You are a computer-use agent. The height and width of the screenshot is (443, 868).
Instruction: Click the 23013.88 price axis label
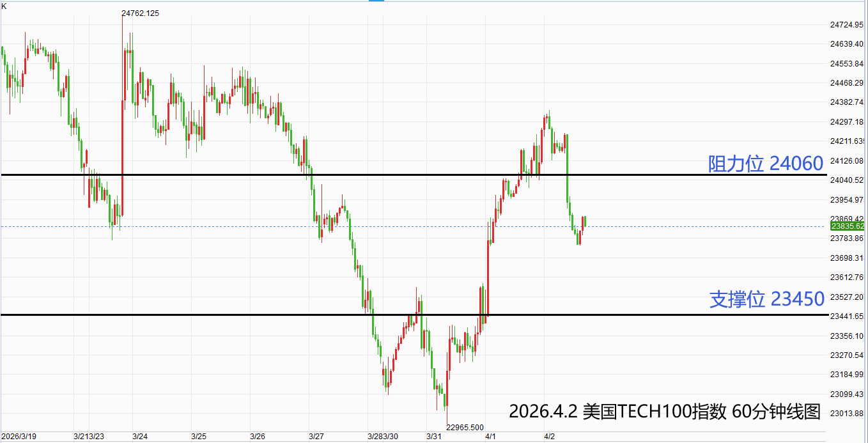pyautogui.click(x=847, y=413)
